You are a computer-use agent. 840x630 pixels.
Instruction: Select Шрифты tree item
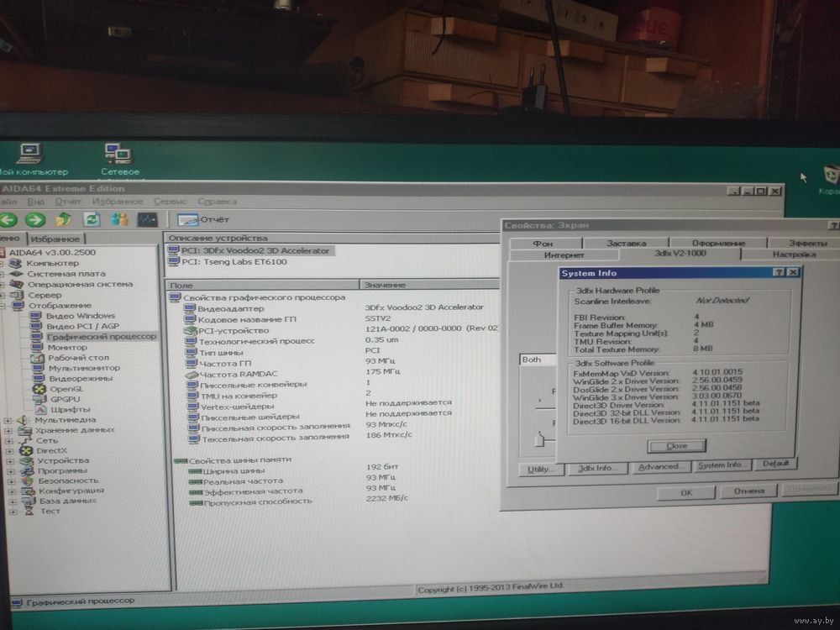click(71, 409)
